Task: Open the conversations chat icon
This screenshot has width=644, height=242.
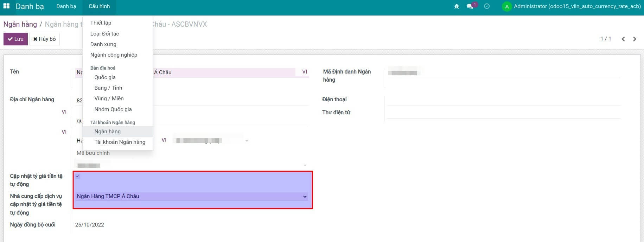Action: (470, 6)
